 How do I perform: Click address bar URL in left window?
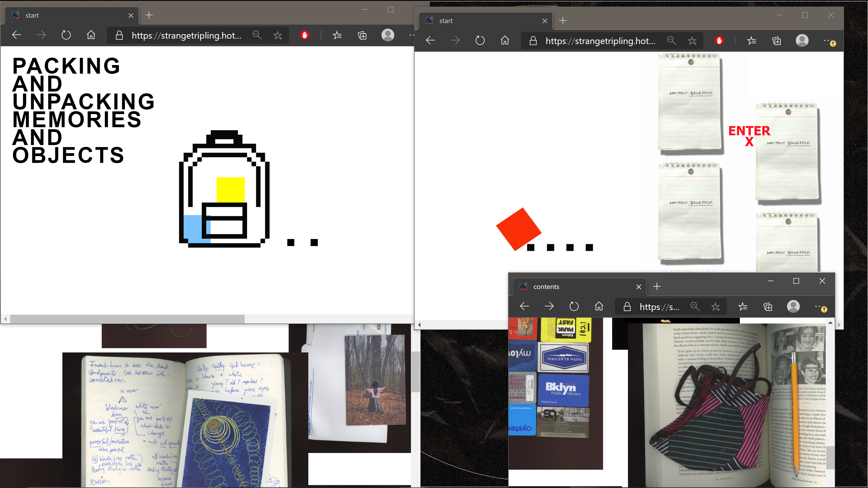(187, 35)
